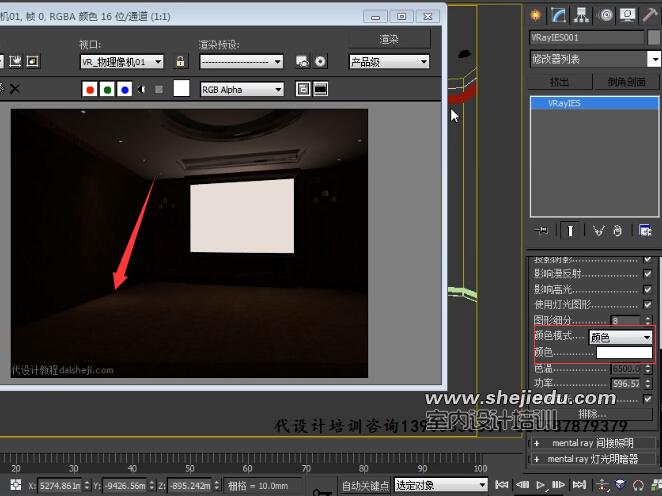The image size is (662, 496).
Task: Enable the red channel button
Action: tap(91, 89)
